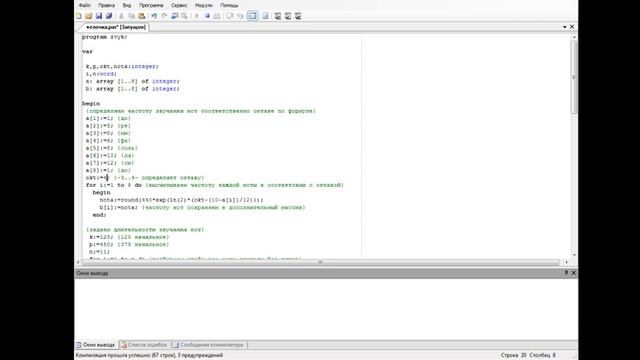Viewport: 640px width, 360px height.
Task: Cut selection using the scissors icon
Action: (121, 16)
